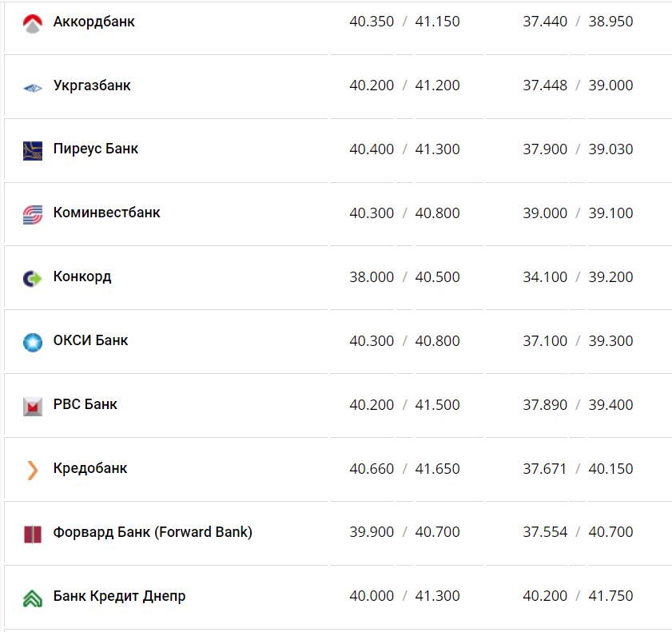The image size is (672, 632).
Task: Click the Форвард Банк logo icon
Action: tap(32, 534)
